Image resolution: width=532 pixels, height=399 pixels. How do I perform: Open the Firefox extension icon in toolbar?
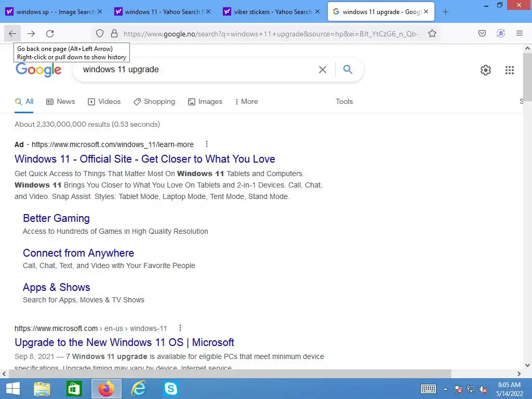pyautogui.click(x=500, y=33)
